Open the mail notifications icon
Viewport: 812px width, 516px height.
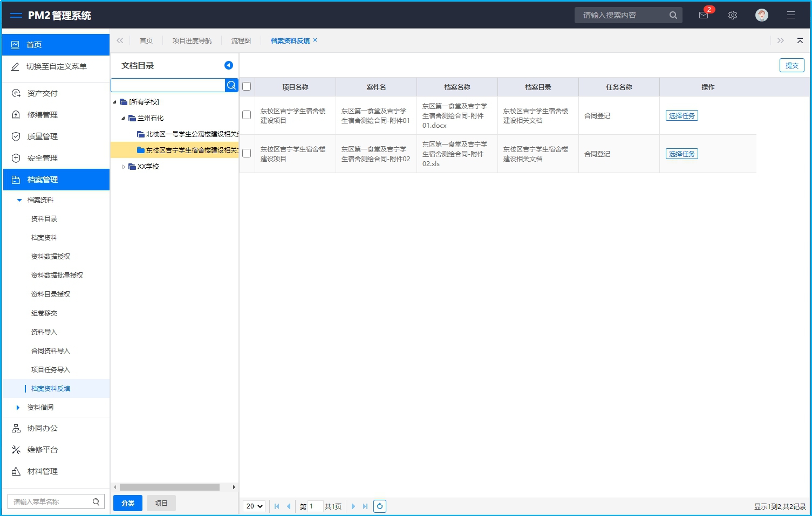[x=704, y=15]
